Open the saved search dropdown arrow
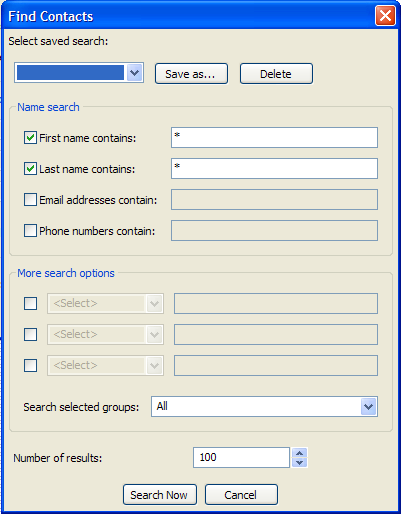 [134, 73]
